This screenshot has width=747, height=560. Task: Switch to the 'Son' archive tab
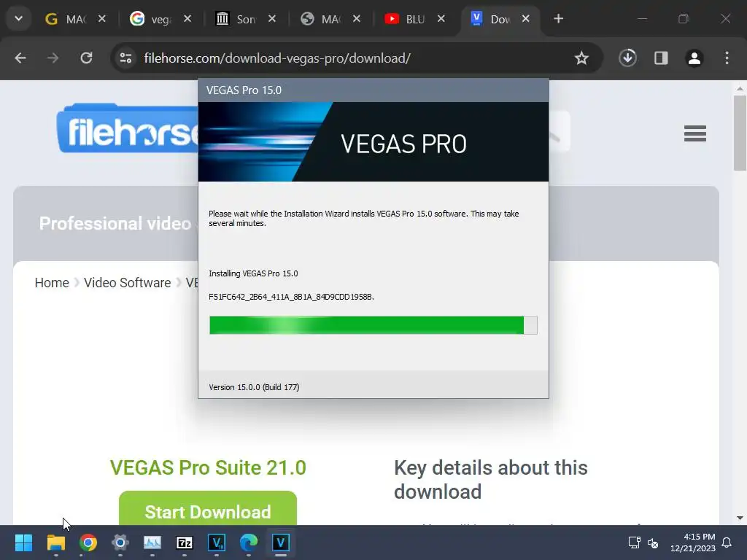[x=236, y=19]
